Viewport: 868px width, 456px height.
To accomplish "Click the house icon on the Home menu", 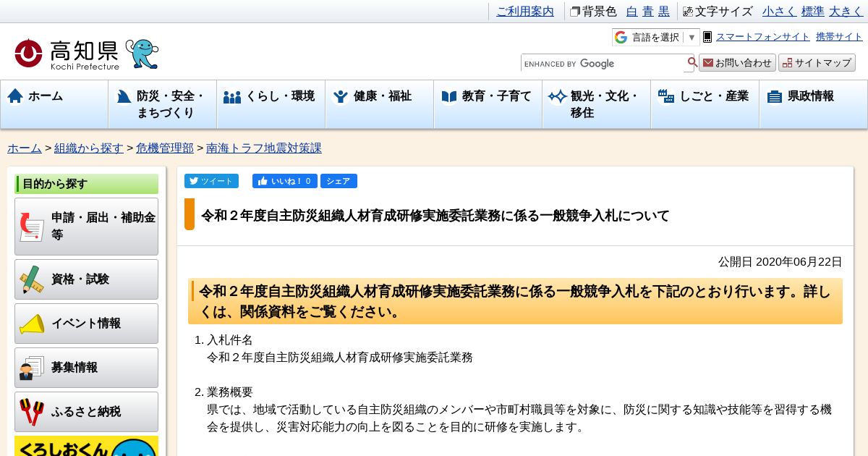I will point(15,96).
